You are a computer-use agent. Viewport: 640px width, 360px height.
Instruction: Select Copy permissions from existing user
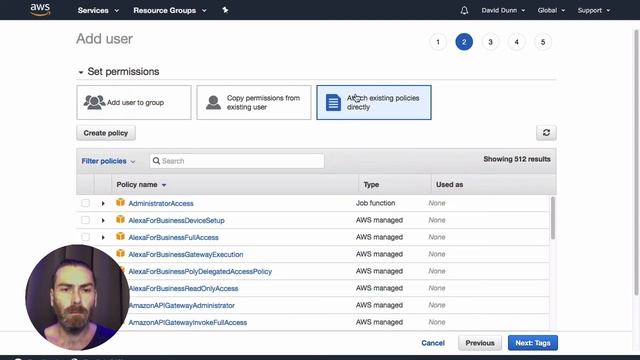point(254,102)
